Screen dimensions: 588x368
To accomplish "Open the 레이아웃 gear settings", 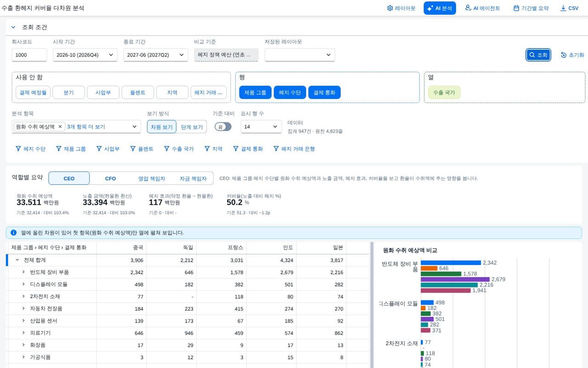I will (x=401, y=8).
